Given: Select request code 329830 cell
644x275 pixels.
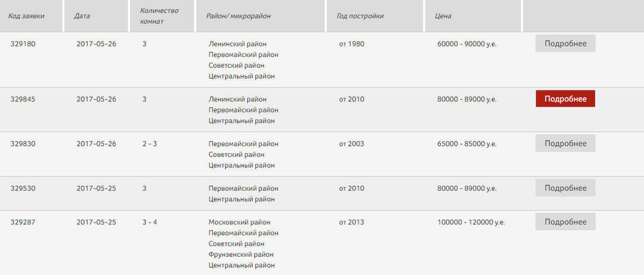Looking at the screenshot, I should click(x=23, y=144).
